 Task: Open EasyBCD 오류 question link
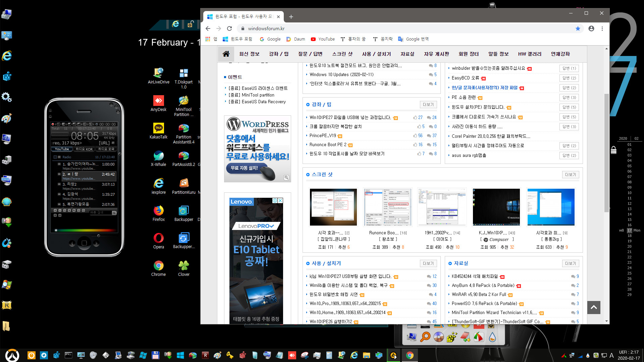coord(465,78)
